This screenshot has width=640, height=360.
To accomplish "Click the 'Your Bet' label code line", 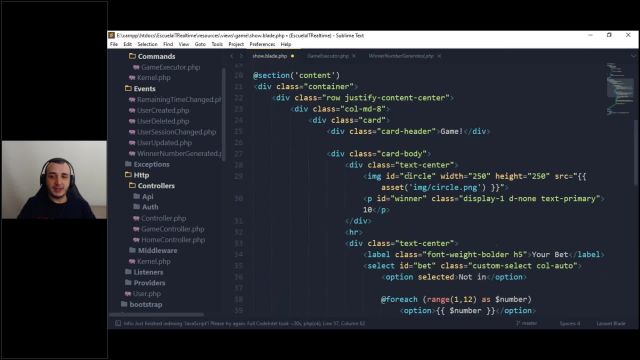I will (484, 255).
